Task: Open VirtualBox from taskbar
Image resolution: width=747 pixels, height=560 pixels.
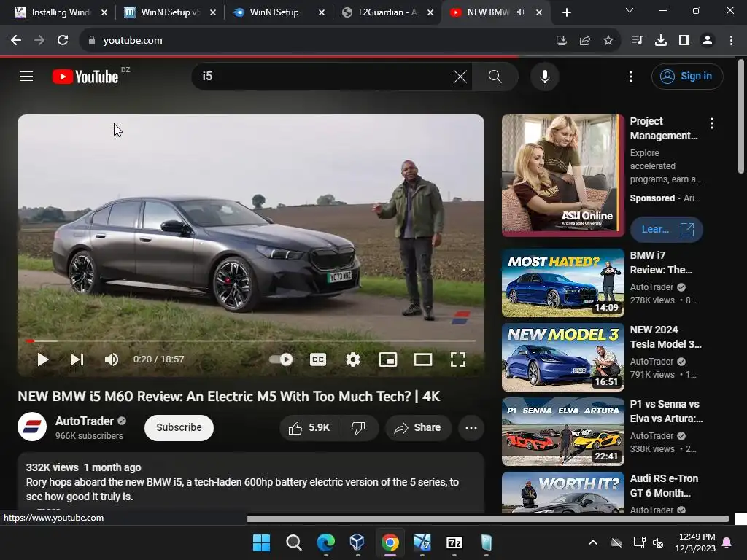Action: 357,542
